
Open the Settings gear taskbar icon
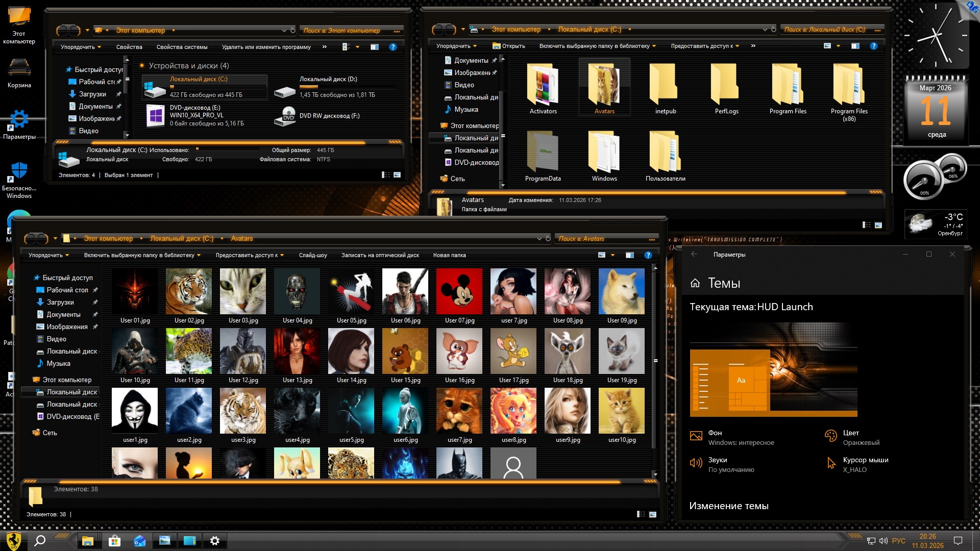click(215, 541)
